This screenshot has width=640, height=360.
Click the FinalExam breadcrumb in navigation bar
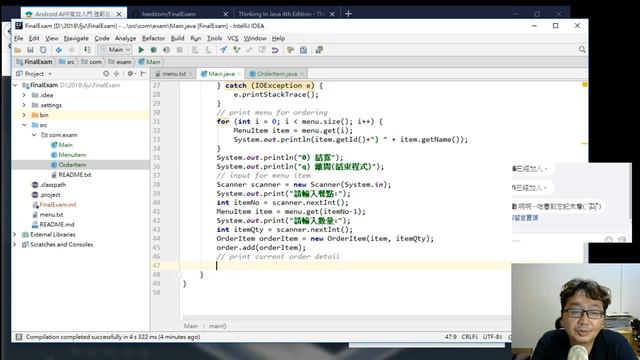[x=35, y=62]
